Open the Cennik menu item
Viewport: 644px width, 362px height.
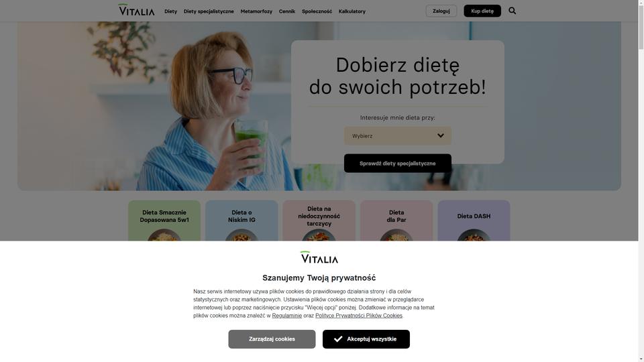tap(287, 11)
